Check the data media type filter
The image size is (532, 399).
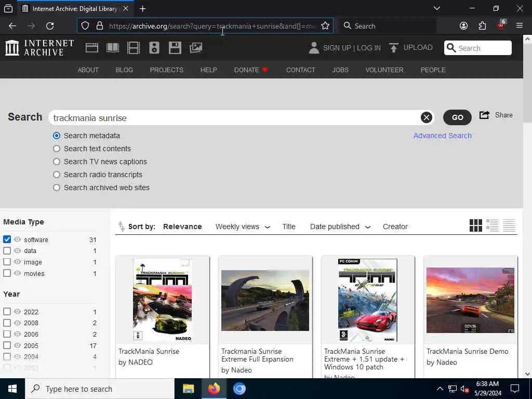(x=7, y=251)
